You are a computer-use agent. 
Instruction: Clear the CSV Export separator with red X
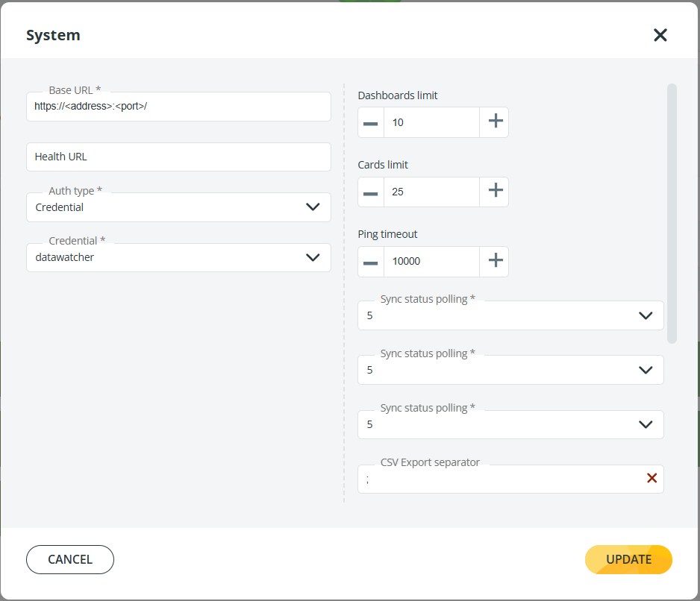click(651, 479)
